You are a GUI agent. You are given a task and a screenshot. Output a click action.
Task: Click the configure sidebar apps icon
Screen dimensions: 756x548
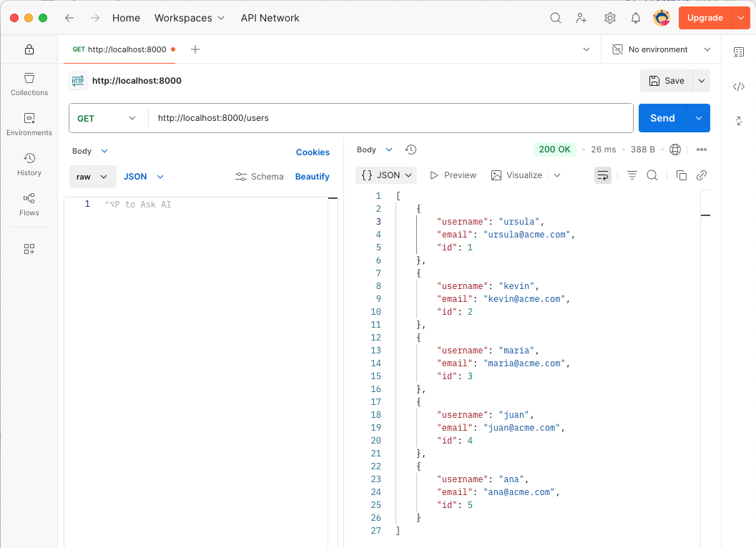[29, 249]
